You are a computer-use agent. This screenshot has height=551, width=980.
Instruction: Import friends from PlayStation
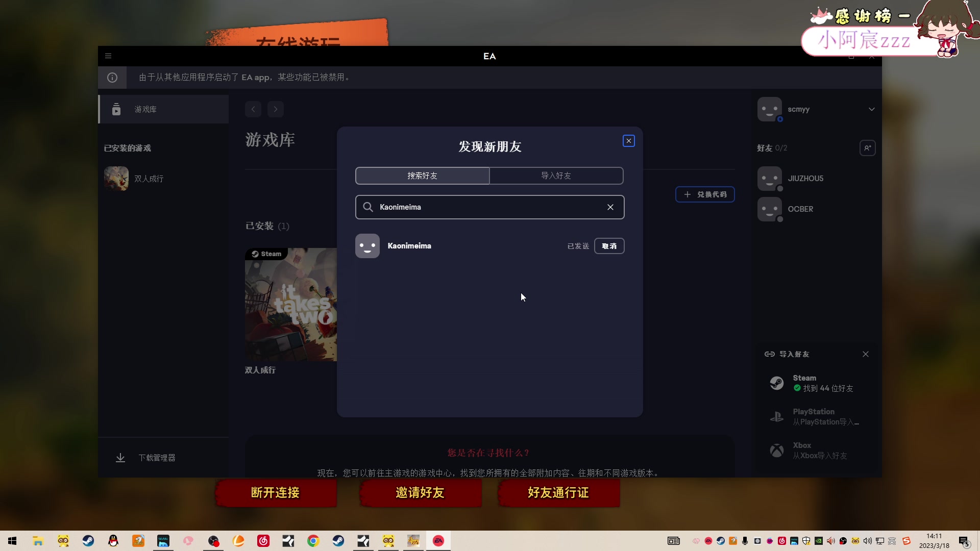pyautogui.click(x=817, y=417)
